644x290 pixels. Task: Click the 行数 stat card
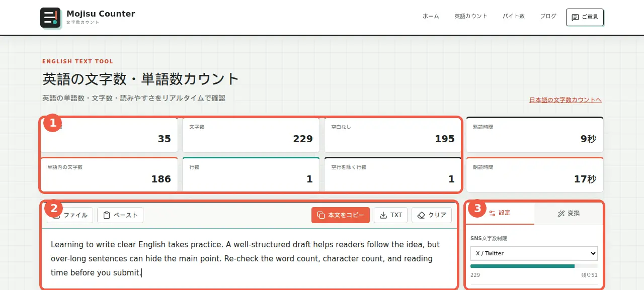pyautogui.click(x=251, y=175)
